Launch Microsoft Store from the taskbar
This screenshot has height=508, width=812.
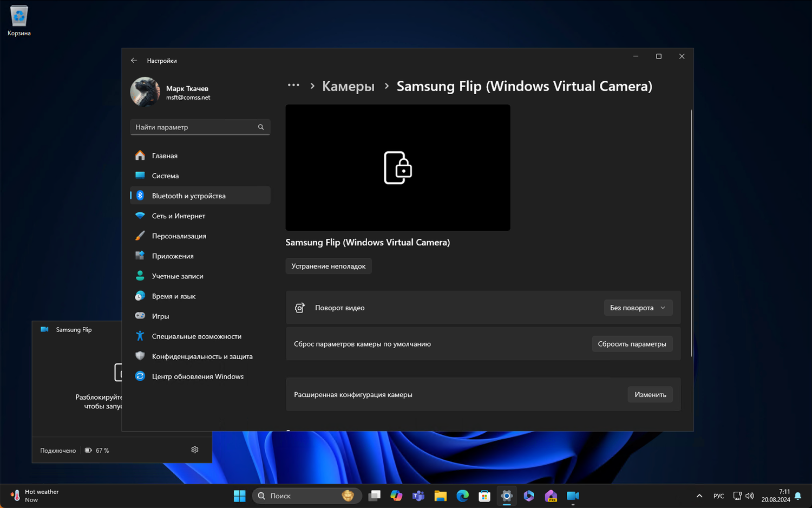[x=484, y=496]
